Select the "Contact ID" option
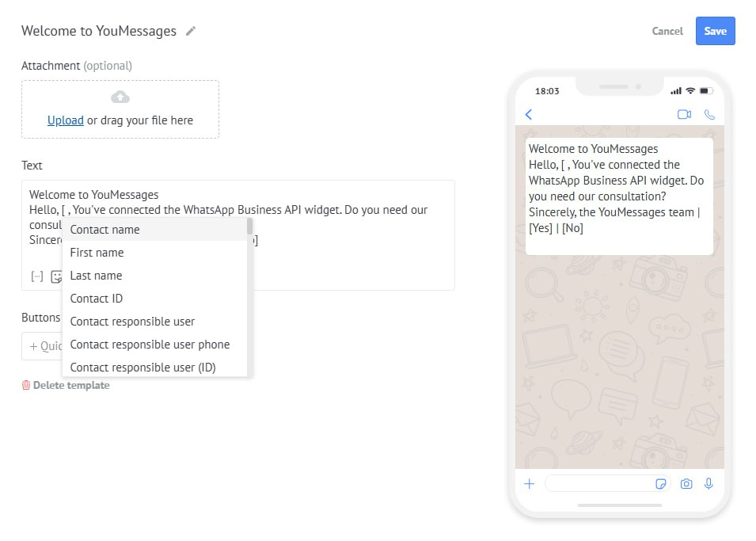This screenshot has height=541, width=756. tap(96, 299)
